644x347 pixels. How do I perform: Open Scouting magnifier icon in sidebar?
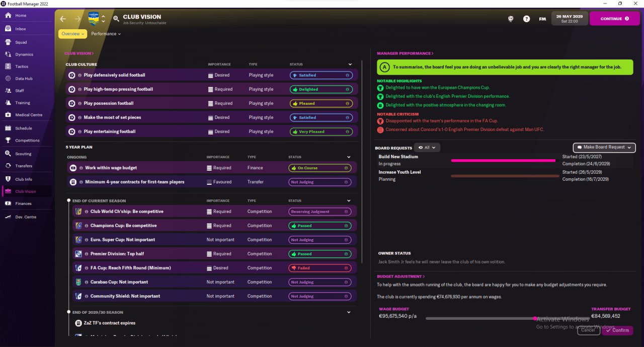coord(8,154)
